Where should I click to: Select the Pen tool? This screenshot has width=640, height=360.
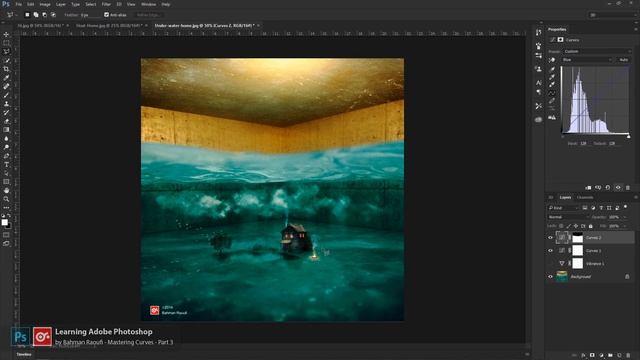coord(6,156)
